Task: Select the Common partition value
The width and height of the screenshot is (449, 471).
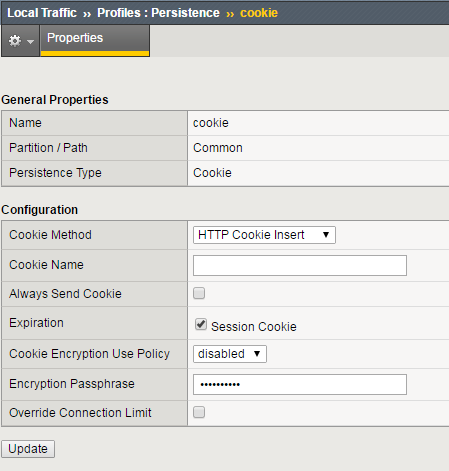Action: [218, 148]
